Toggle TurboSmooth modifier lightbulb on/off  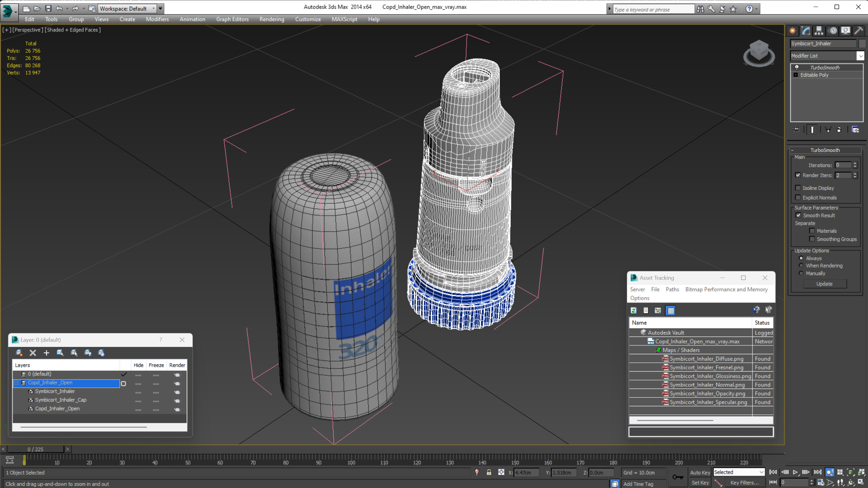[x=797, y=67]
